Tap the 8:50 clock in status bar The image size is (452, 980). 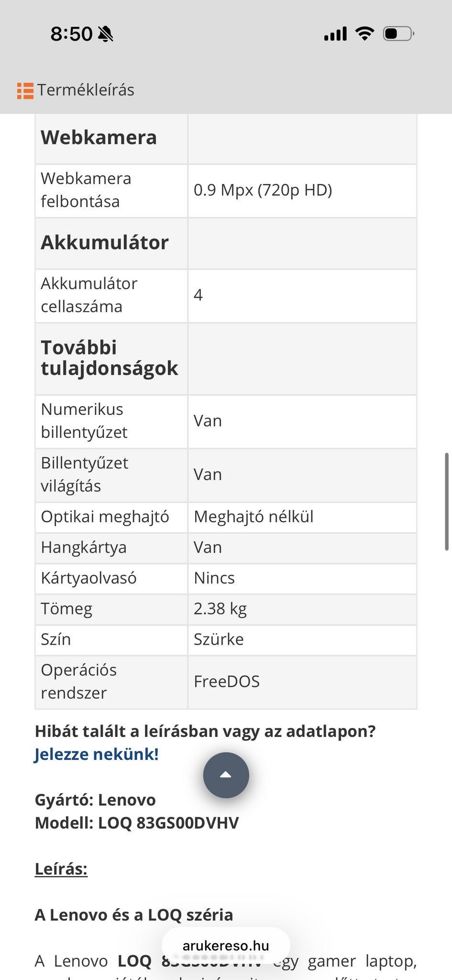coord(71,33)
